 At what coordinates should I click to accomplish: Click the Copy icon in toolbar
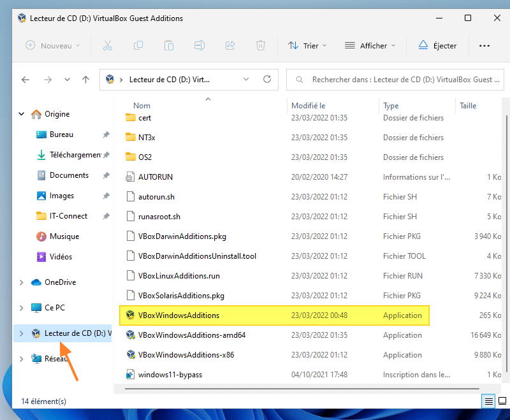(x=138, y=45)
